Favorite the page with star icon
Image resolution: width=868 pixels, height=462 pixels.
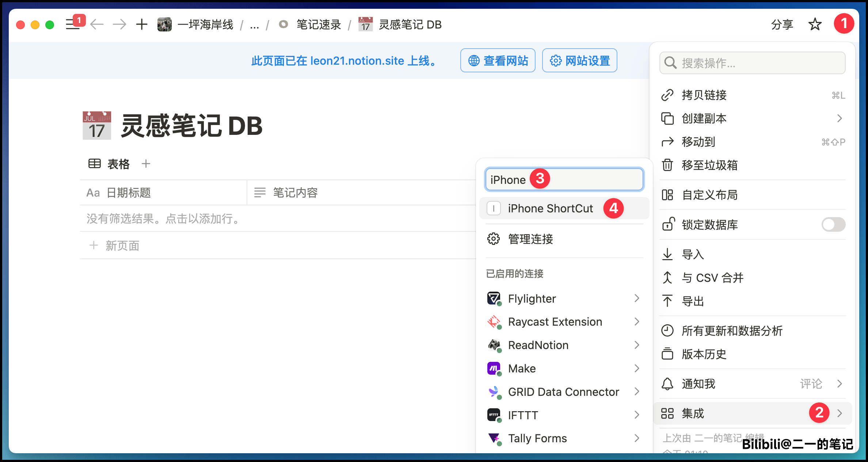coord(815,24)
